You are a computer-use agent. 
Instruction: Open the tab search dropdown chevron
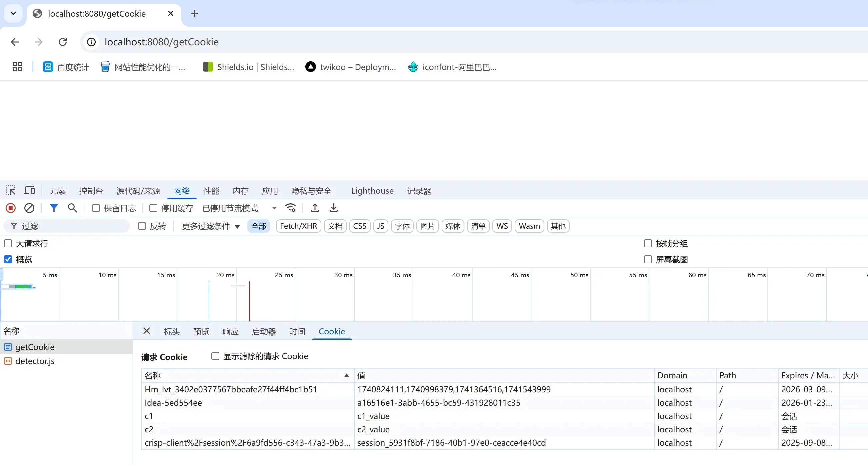pos(13,13)
